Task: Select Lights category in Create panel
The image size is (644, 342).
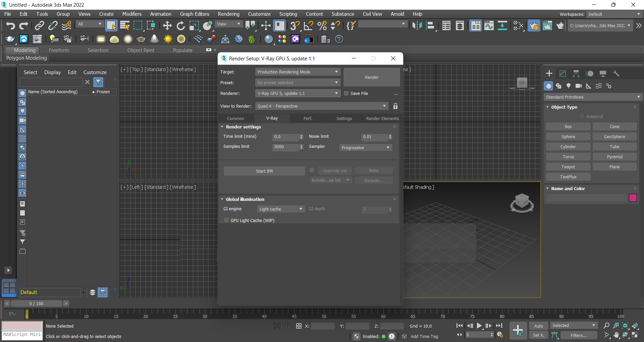Action: (569, 86)
